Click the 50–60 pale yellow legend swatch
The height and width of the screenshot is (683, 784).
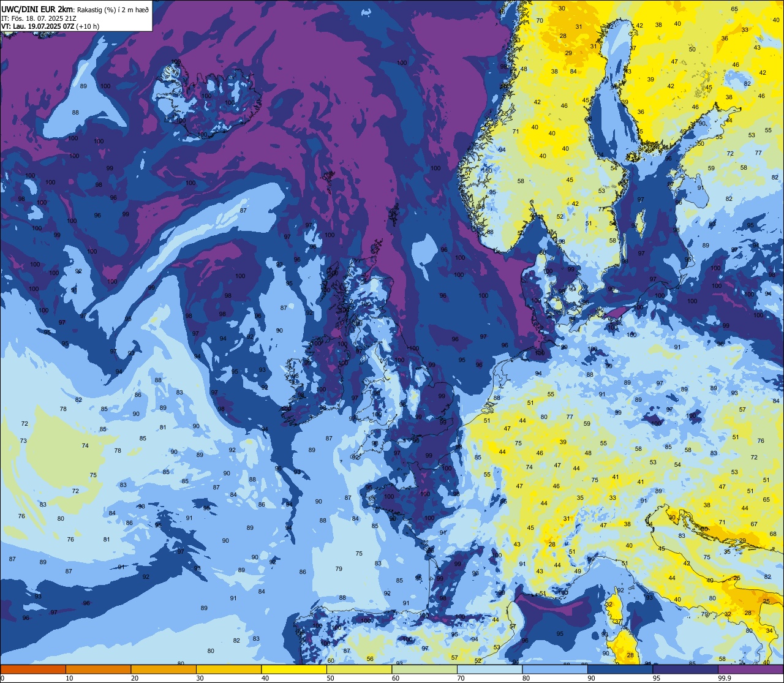359,669
